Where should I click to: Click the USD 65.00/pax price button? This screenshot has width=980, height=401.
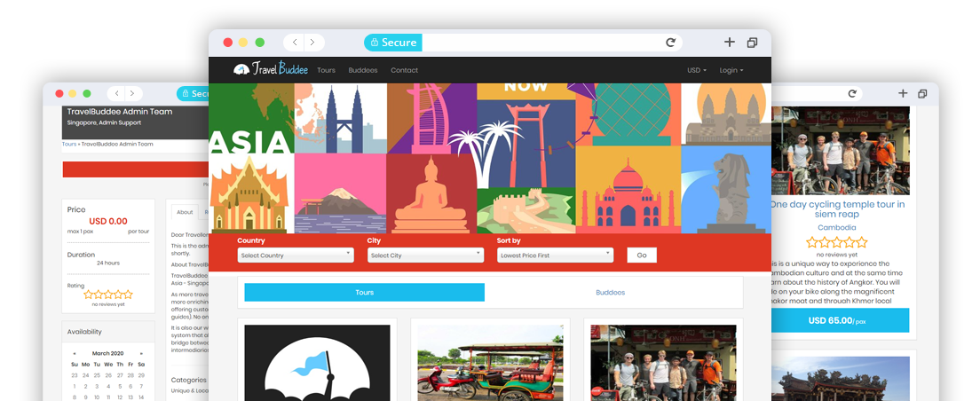click(x=840, y=320)
